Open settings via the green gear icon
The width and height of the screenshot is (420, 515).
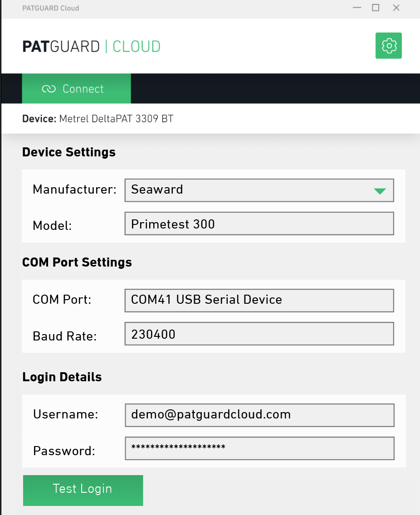click(388, 46)
